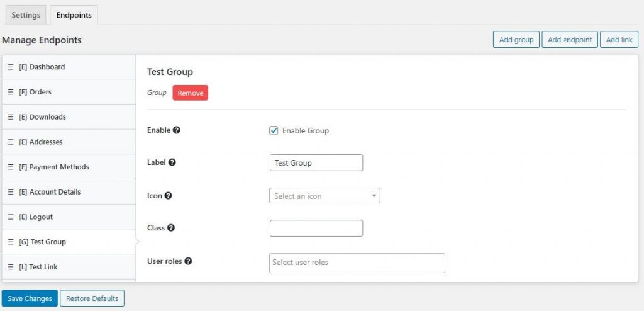Click the Add endpoint button

(569, 40)
